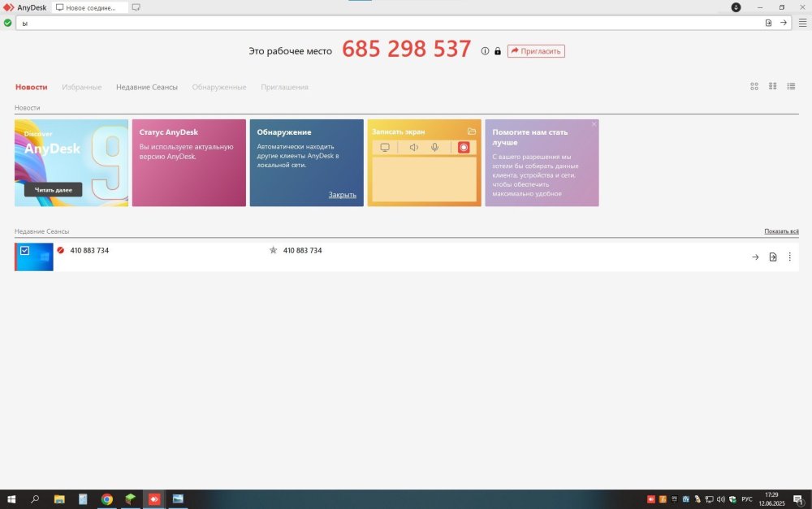This screenshot has width=812, height=509.
Task: Switch to the small tiles view
Action: (773, 87)
